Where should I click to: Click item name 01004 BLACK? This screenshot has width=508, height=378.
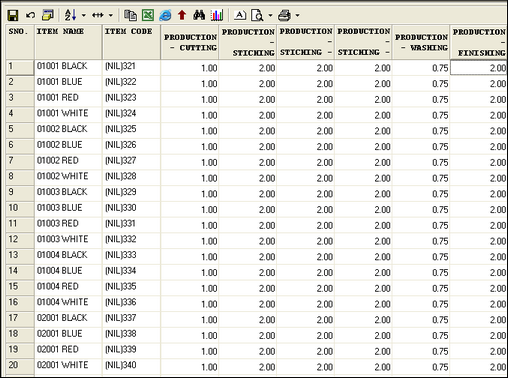point(62,255)
